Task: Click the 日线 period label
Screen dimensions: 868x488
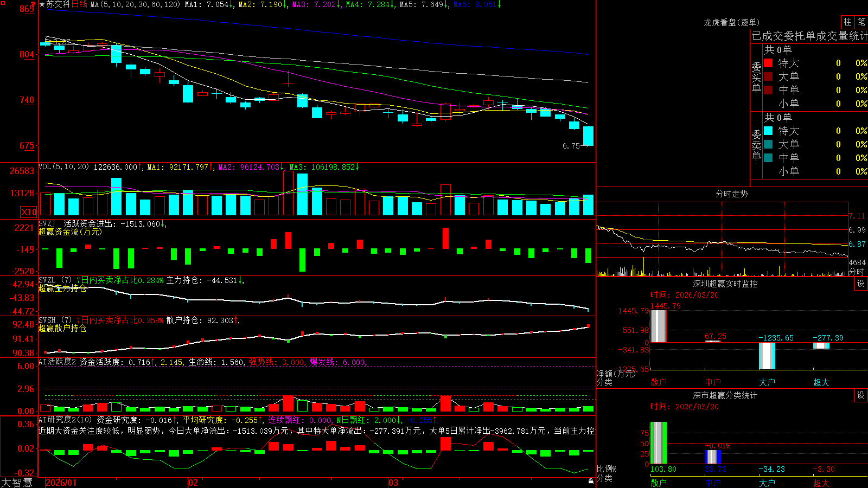Action: [x=79, y=4]
